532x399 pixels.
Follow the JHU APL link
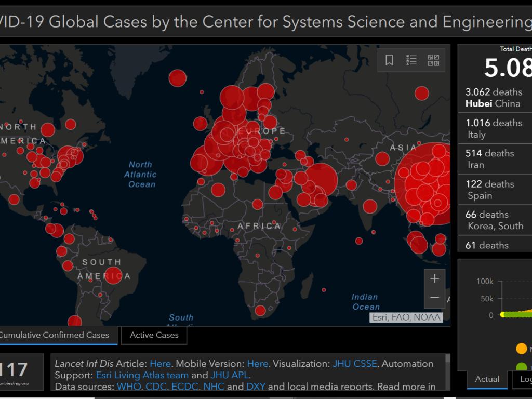(x=230, y=375)
